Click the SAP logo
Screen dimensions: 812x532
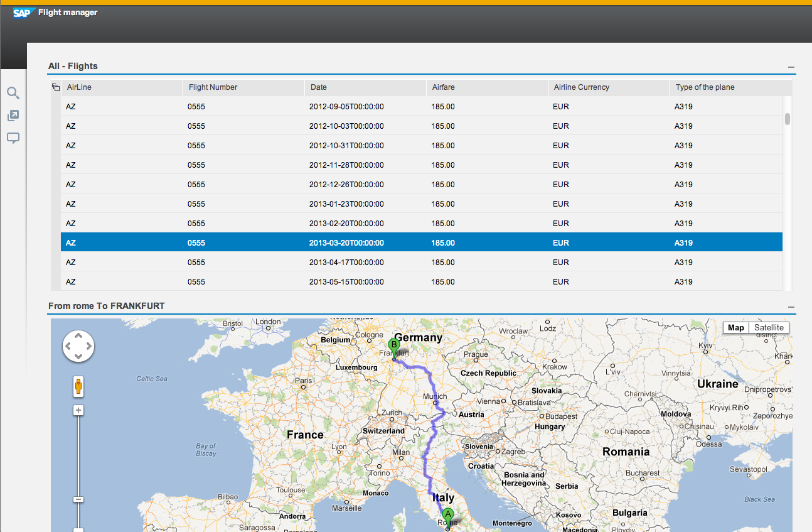tap(23, 13)
